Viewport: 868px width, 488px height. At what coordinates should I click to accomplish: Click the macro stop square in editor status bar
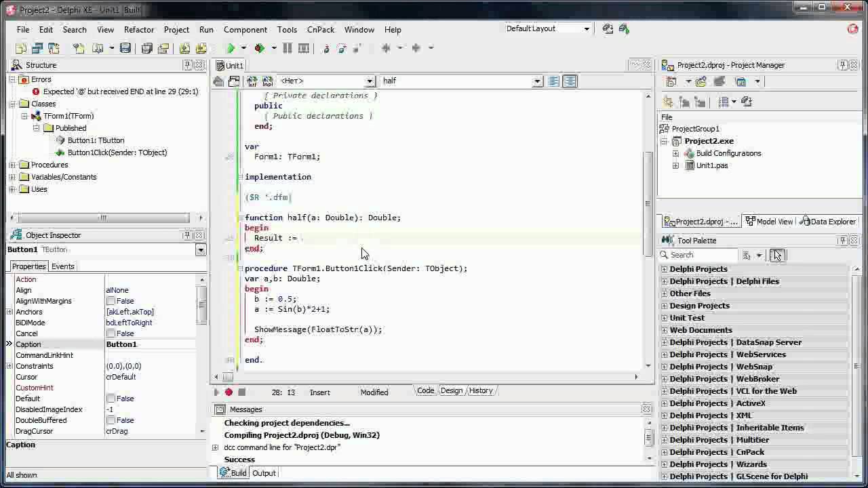click(241, 392)
